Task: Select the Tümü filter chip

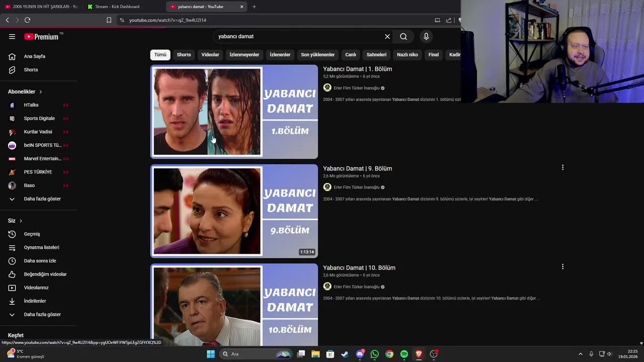Action: (160, 55)
